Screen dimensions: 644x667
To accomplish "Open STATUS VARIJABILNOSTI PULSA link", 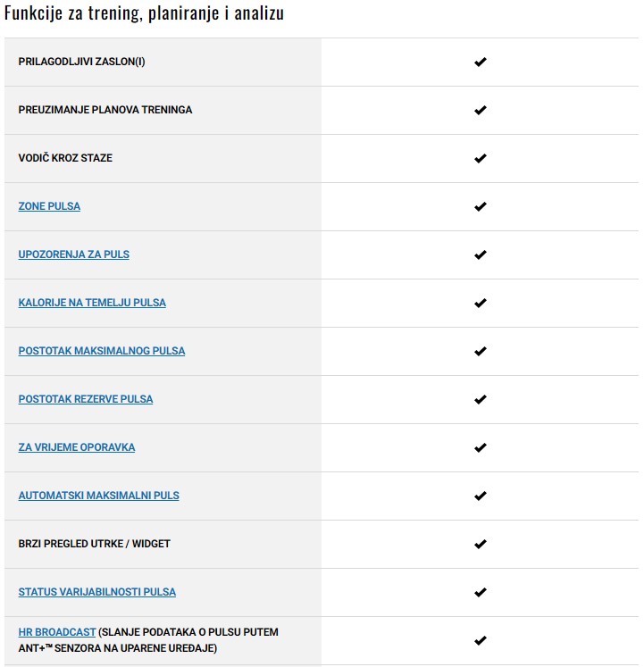I will 96,592.
